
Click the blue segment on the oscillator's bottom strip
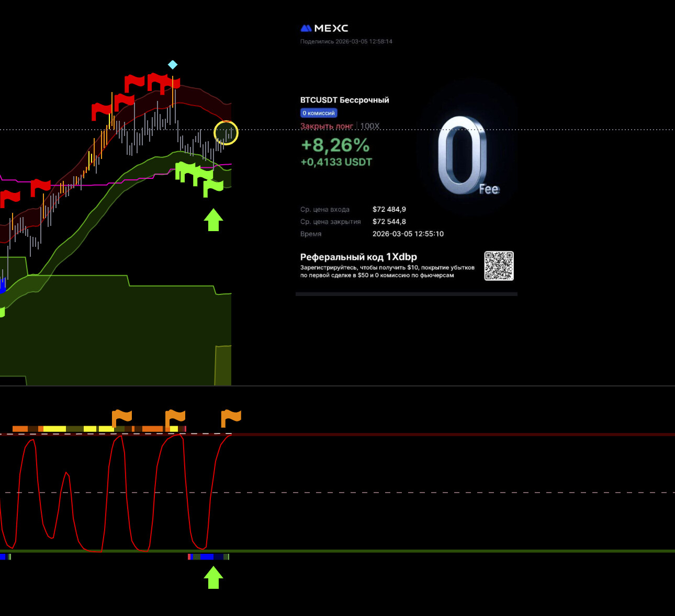(x=207, y=557)
